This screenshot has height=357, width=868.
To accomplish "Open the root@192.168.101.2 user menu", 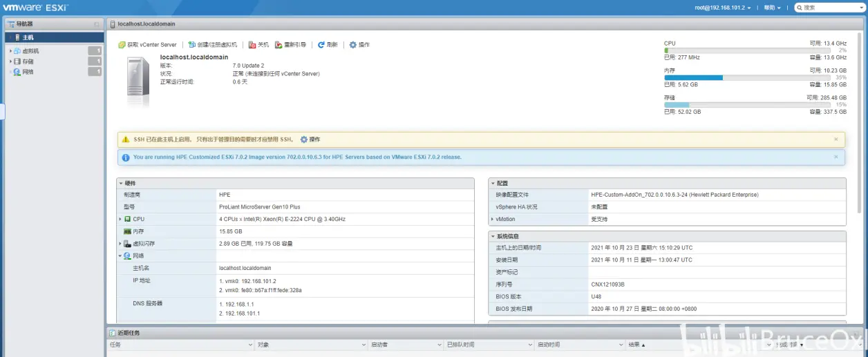I will click(723, 8).
